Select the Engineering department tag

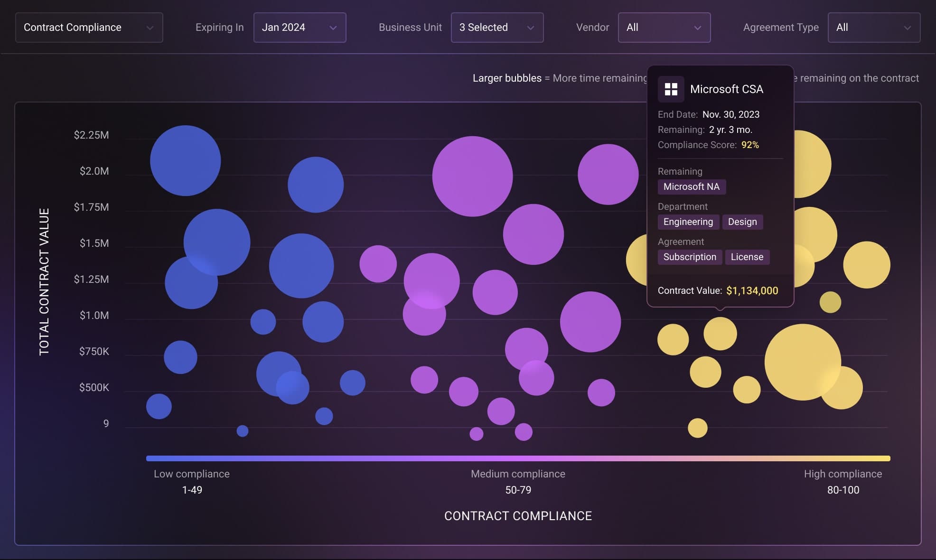[x=688, y=222]
